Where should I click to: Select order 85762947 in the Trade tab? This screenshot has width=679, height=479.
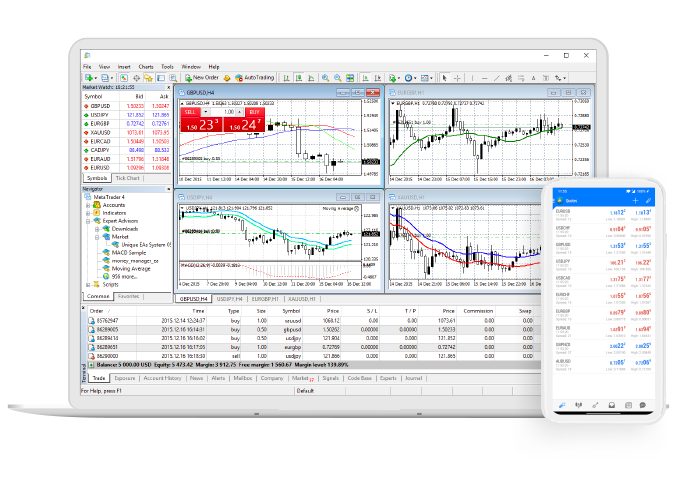312,321
